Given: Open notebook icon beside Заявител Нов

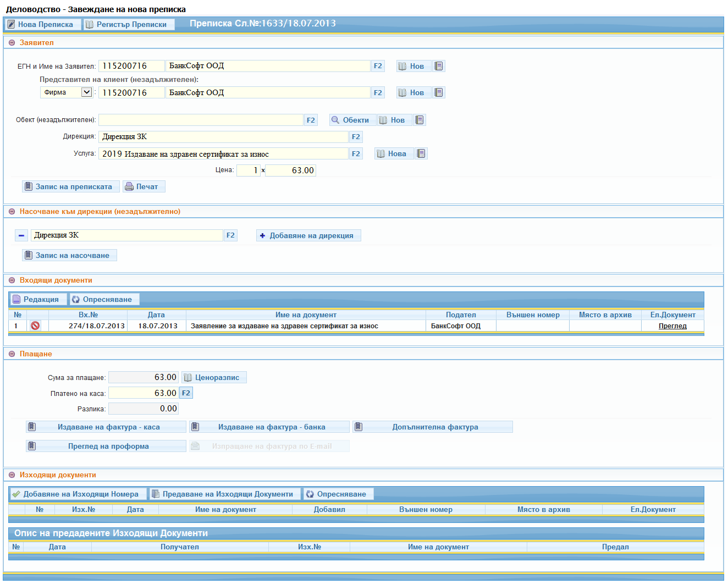Looking at the screenshot, I should [x=439, y=66].
